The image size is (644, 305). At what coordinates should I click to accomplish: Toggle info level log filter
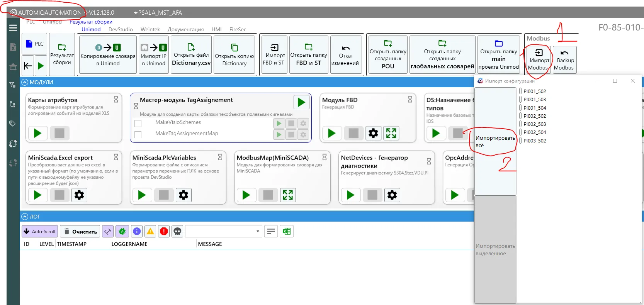click(137, 231)
